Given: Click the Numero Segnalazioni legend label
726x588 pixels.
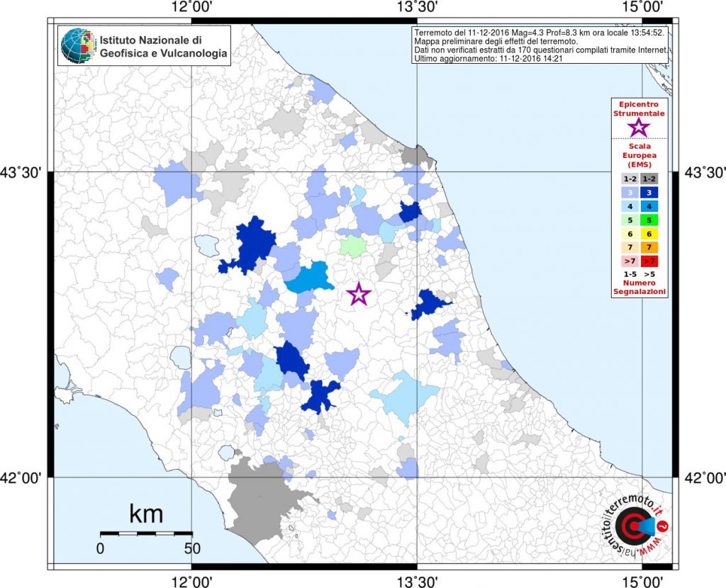Looking at the screenshot, I should coord(640,288).
